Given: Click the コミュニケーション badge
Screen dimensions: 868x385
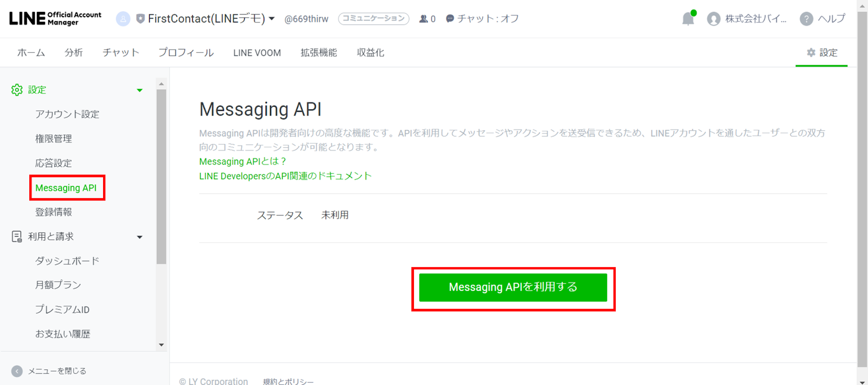Looking at the screenshot, I should [x=374, y=18].
